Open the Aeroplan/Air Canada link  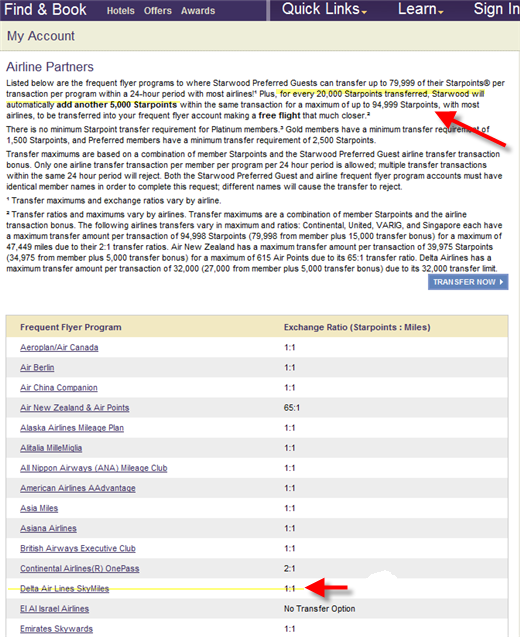click(x=59, y=348)
